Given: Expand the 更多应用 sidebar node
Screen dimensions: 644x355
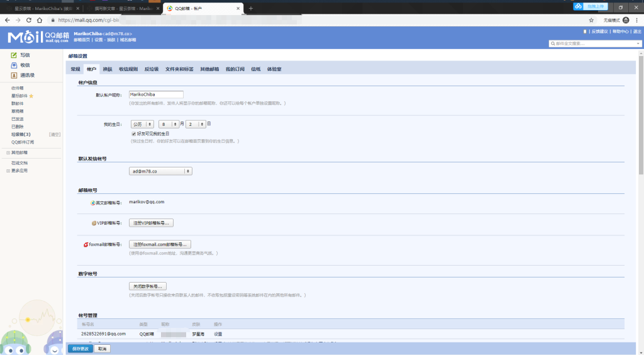Looking at the screenshot, I should click(8, 171).
